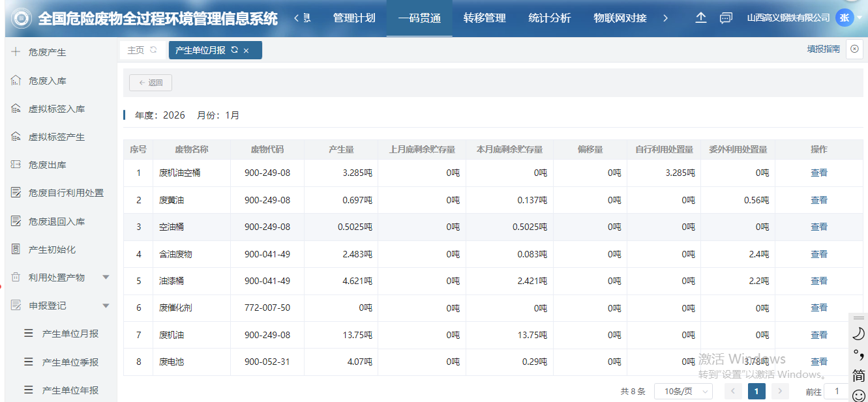Select 危废出库 in the sidebar
Viewport: 868px width, 402px height.
coord(47,165)
